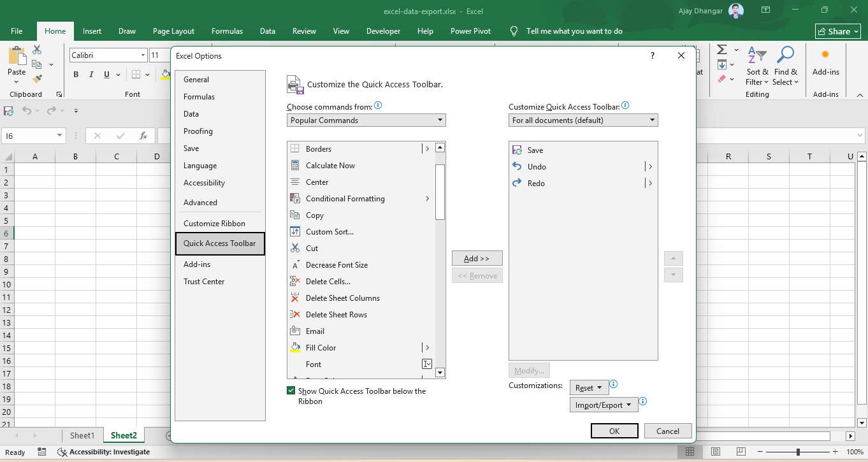Expand the Undo submenu arrow
This screenshot has height=462, width=868.
[650, 166]
